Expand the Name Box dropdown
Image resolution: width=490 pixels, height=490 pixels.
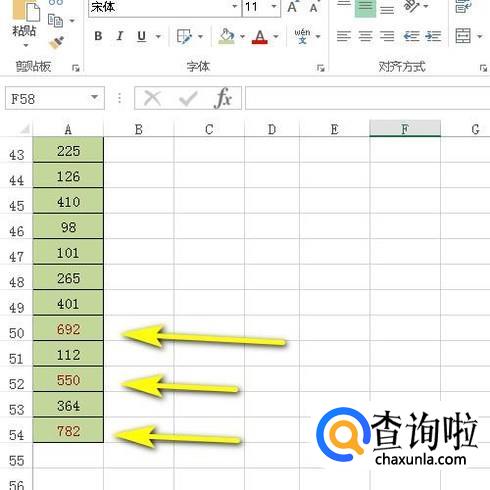point(95,98)
